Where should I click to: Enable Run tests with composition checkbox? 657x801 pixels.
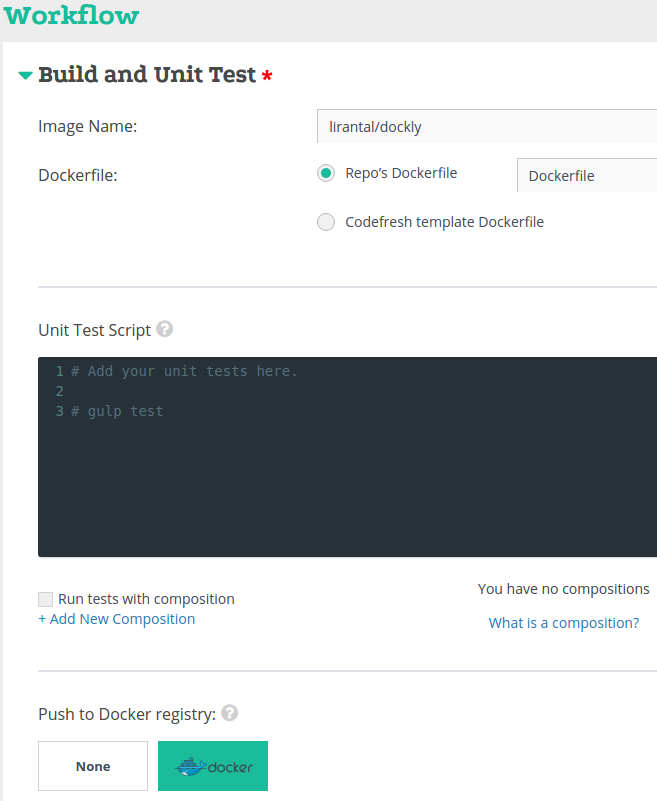click(x=46, y=599)
